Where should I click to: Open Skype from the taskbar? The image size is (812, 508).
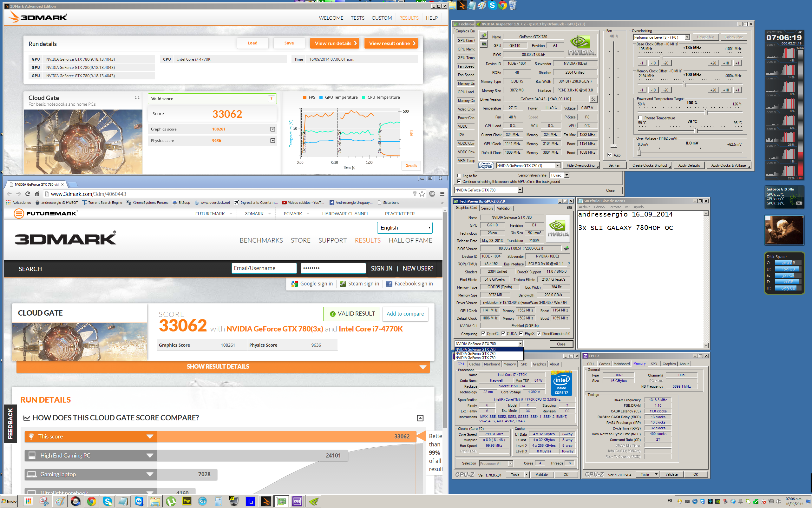[x=108, y=501]
